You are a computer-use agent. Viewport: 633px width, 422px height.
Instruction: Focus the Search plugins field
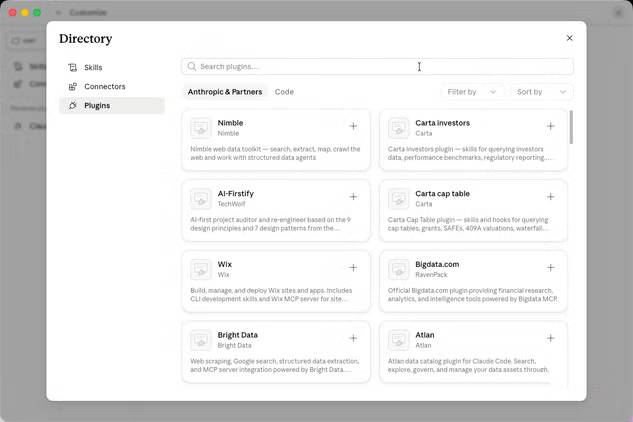click(377, 66)
